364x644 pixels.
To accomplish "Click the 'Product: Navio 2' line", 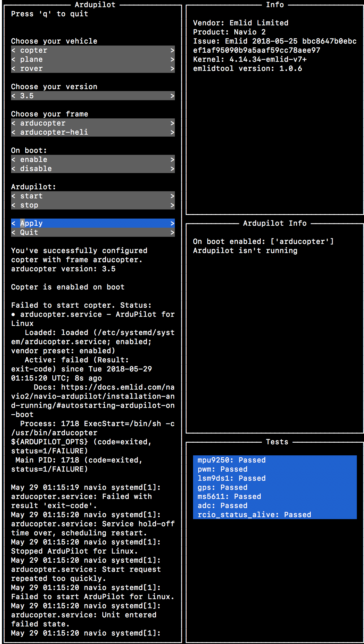I will [229, 32].
